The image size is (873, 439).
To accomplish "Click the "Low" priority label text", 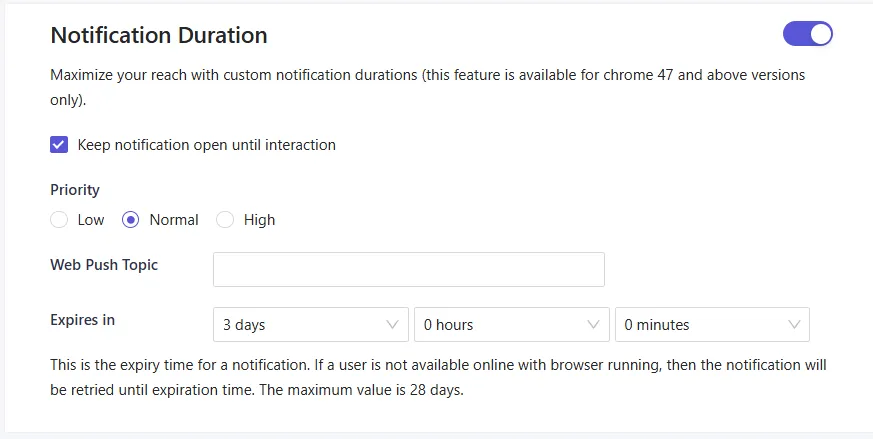I will point(91,220).
